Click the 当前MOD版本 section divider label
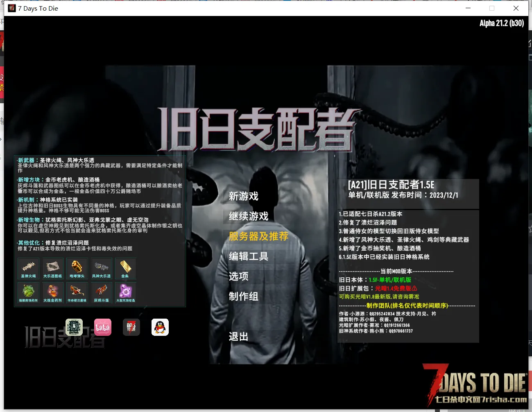 click(396, 271)
